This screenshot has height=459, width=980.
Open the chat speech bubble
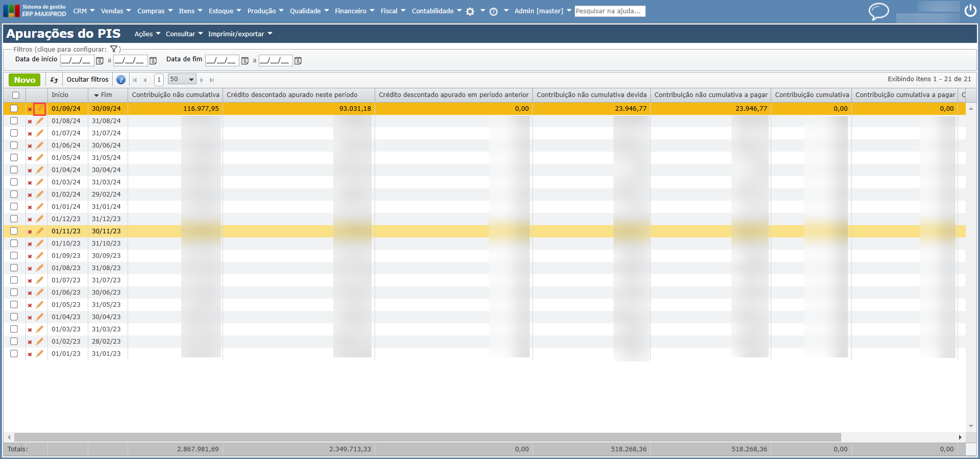point(878,11)
